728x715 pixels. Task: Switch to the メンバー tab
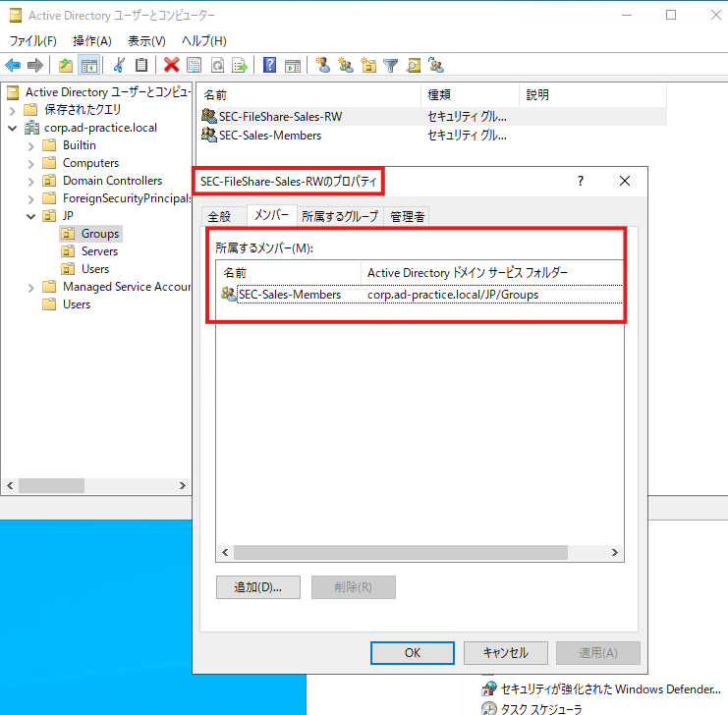[271, 215]
